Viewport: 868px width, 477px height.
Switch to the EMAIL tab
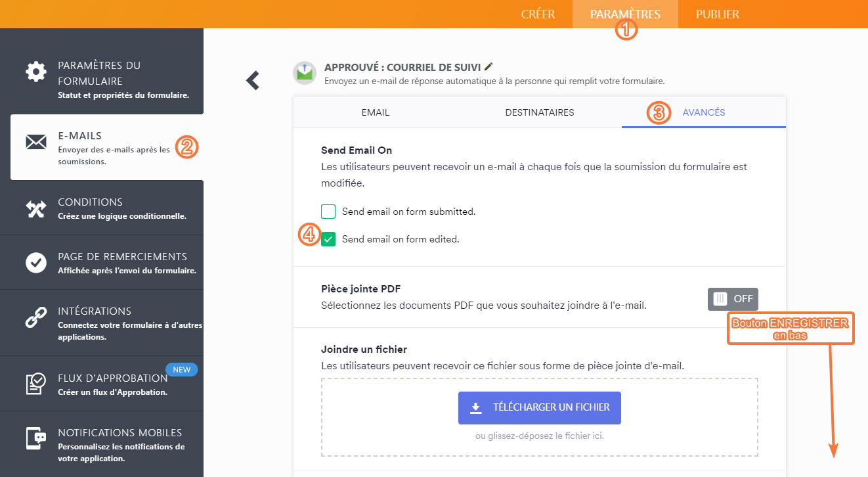click(376, 112)
